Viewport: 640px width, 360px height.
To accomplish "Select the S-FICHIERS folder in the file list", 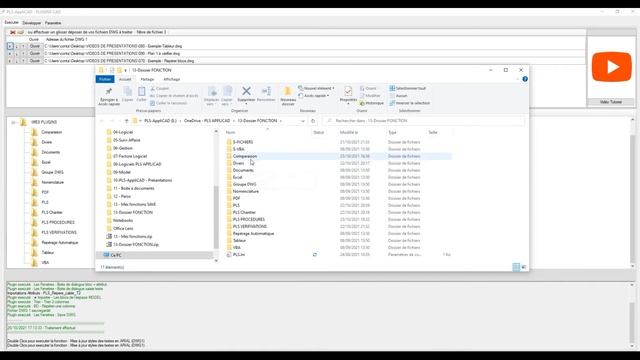I will [242, 142].
